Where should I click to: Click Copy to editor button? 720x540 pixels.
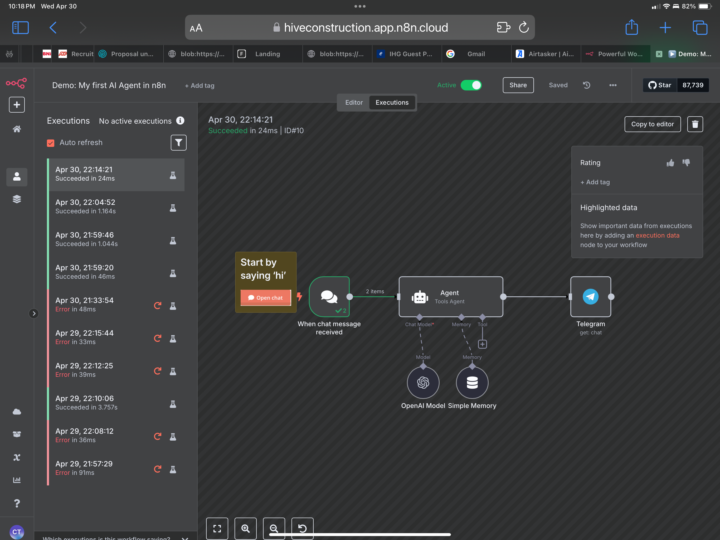click(x=653, y=124)
